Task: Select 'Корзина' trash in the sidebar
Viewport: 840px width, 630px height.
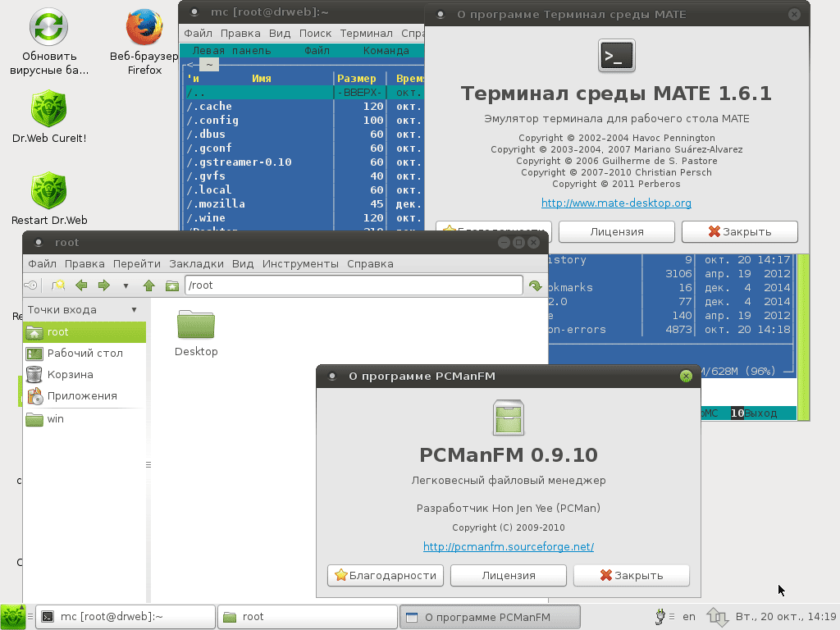Action: pyautogui.click(x=84, y=375)
